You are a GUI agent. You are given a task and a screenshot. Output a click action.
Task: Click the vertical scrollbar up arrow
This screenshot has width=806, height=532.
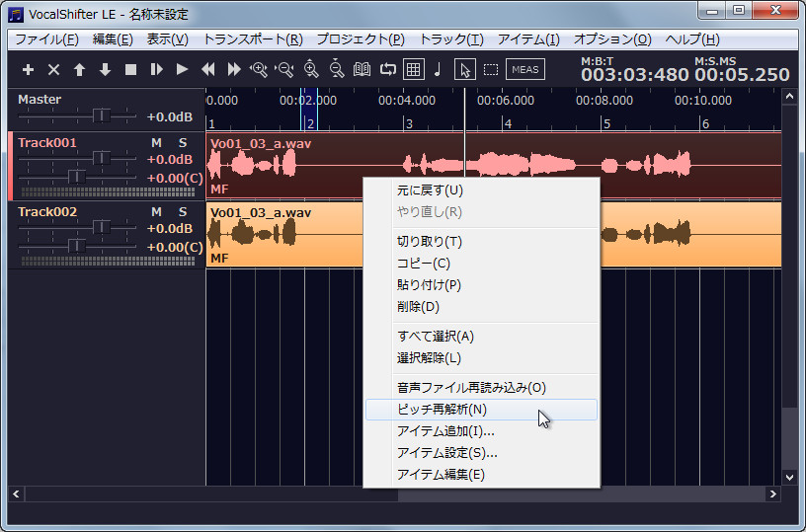789,97
